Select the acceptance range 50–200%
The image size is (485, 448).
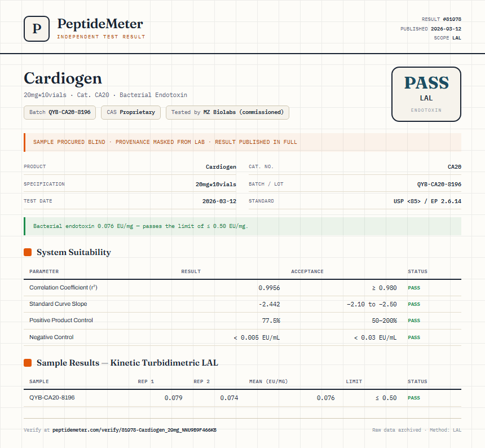point(384,320)
